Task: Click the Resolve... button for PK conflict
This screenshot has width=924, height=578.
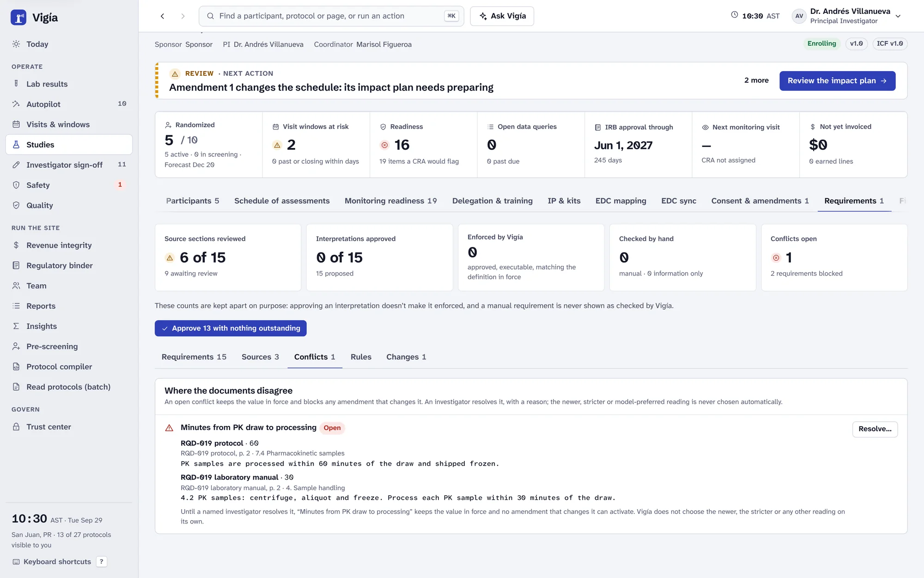Action: click(875, 429)
